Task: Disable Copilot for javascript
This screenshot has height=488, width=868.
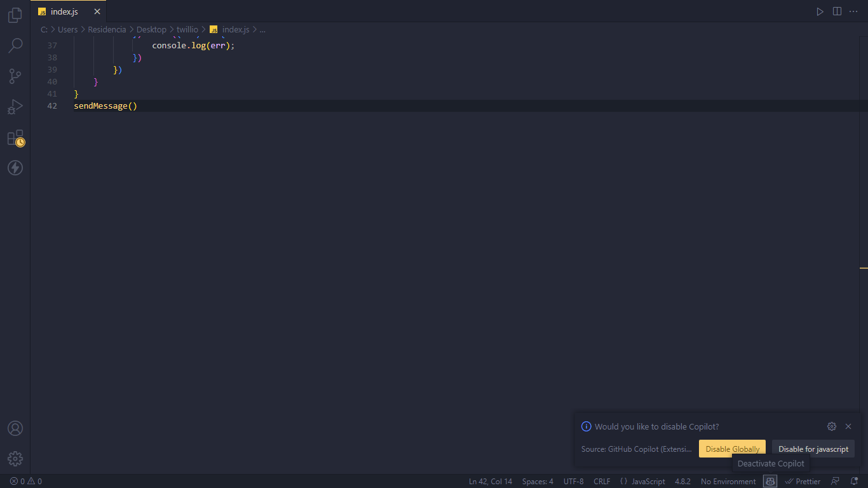Action: pos(813,449)
